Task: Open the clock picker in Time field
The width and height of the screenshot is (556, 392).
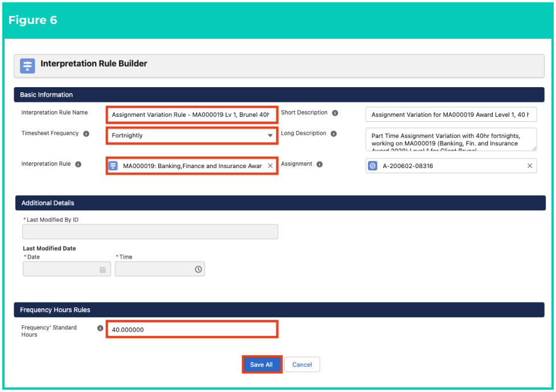Action: click(198, 269)
